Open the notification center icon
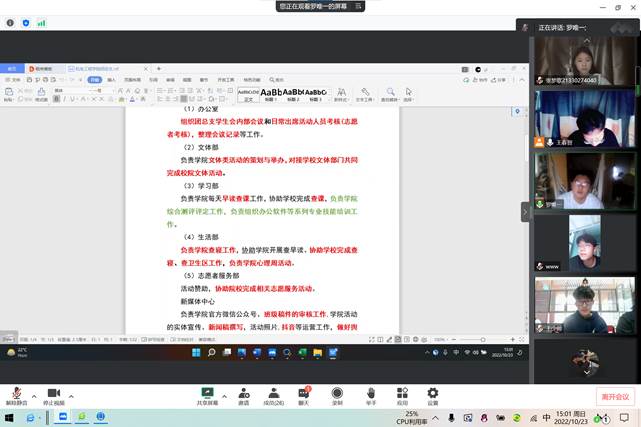Viewport: 641px width, 427px height. coord(624,418)
